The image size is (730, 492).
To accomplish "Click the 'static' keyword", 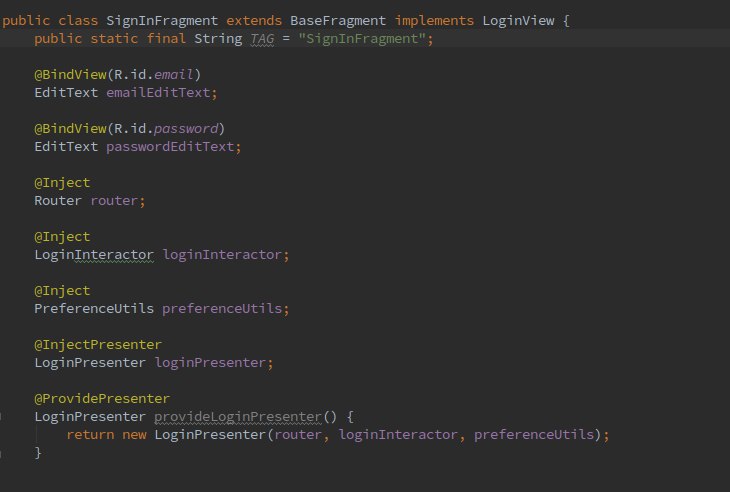I will pos(114,39).
